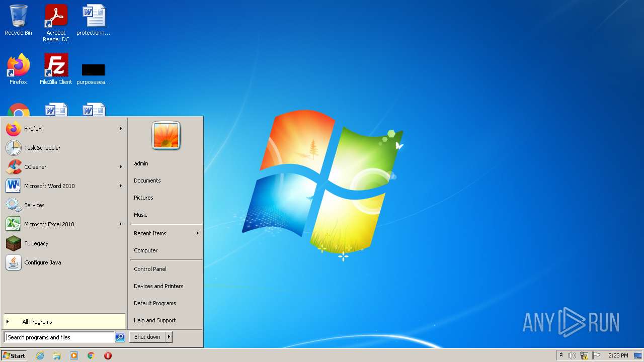Click the Microsoft Excel 2010 icon
This screenshot has height=362, width=644.
point(14,224)
